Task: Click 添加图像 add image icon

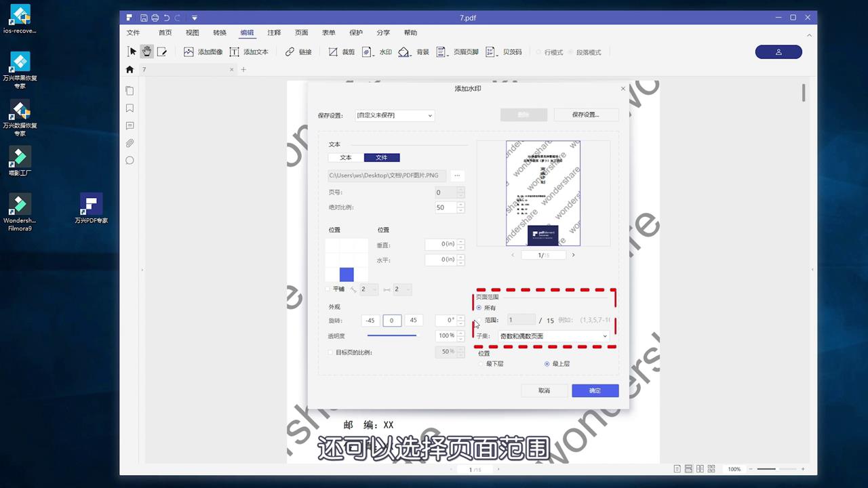Action: [x=189, y=52]
